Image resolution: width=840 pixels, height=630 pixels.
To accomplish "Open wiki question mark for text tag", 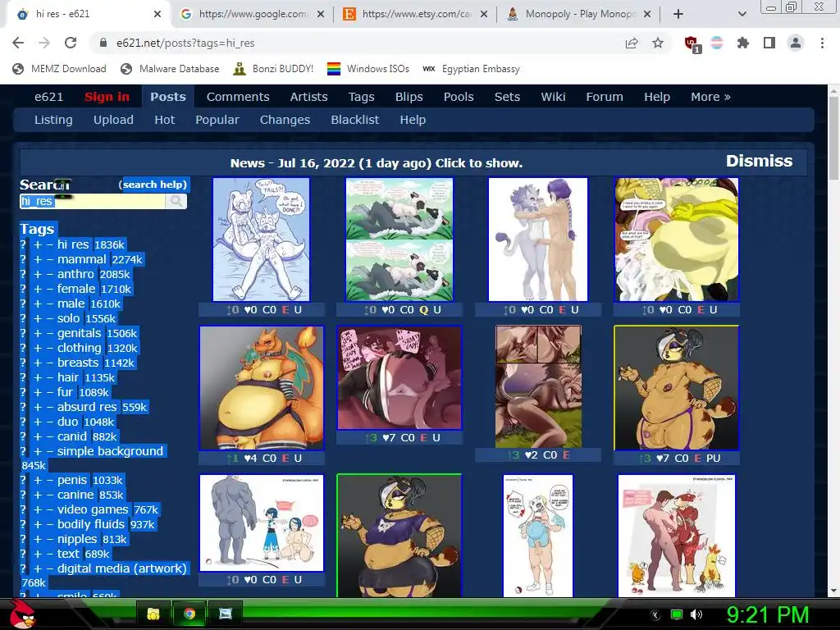I will (x=23, y=554).
